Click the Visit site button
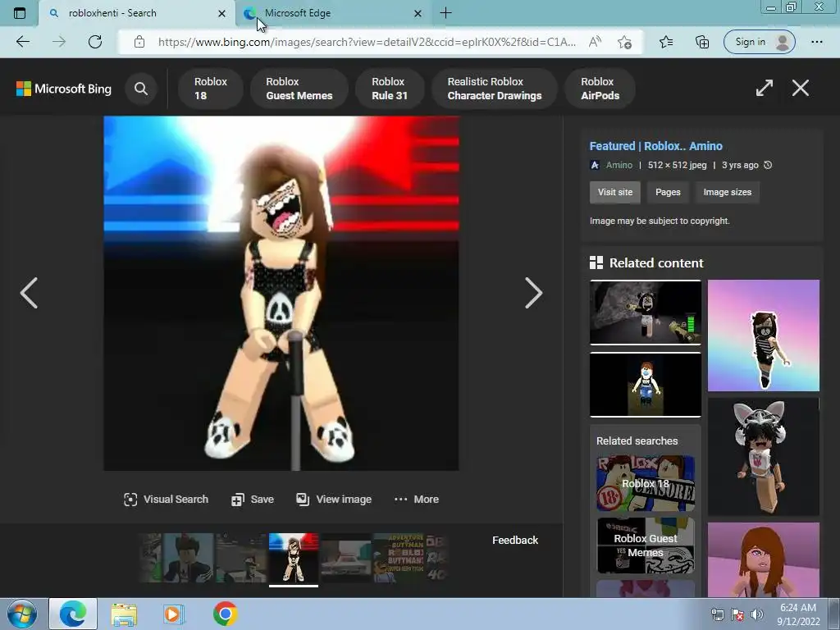This screenshot has height=630, width=840. pyautogui.click(x=615, y=192)
